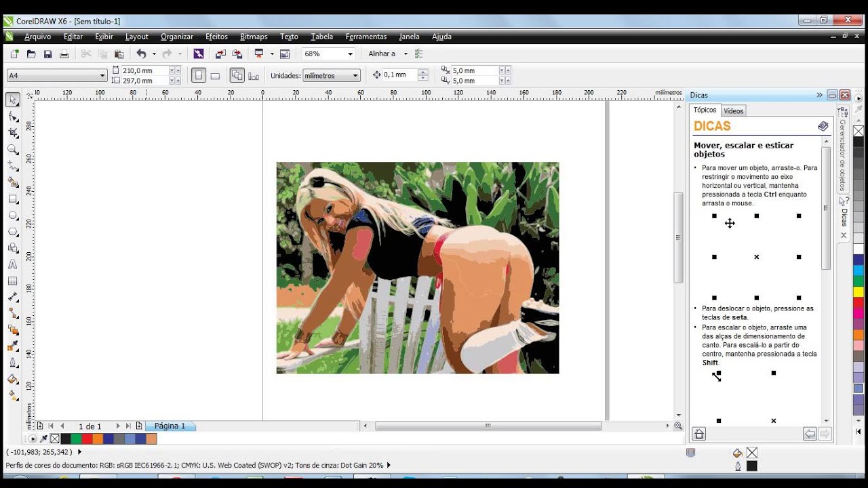Click the Alinhar a button
Viewport: 868px width, 488px height.
[382, 54]
